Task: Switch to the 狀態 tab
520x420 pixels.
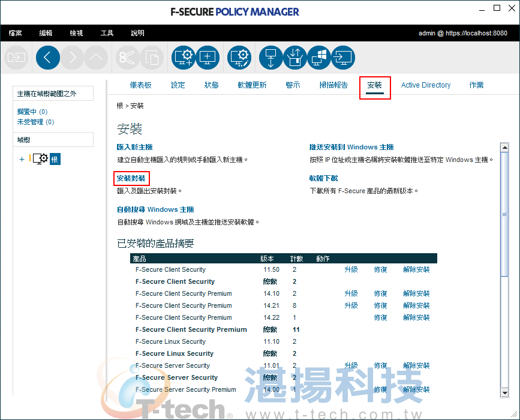Action: (x=212, y=85)
